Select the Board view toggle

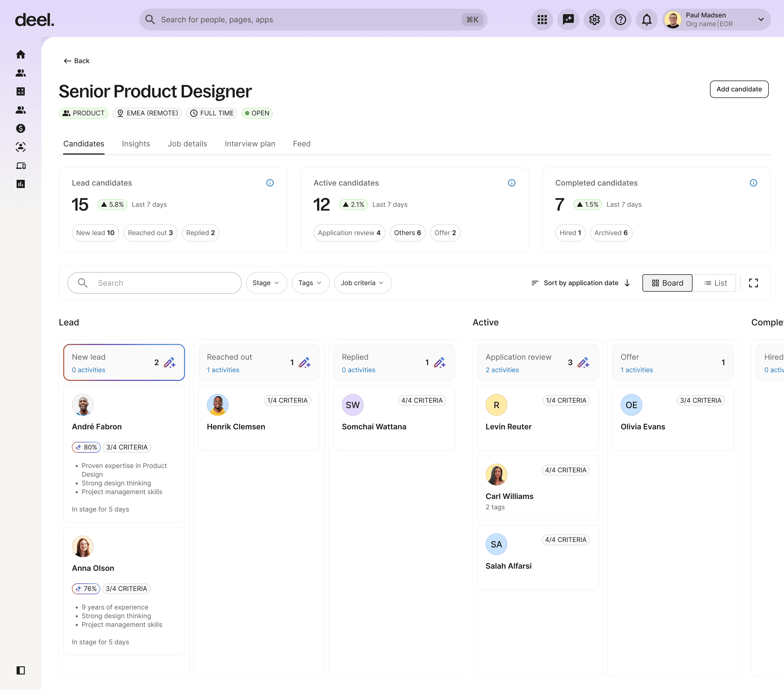click(x=667, y=283)
